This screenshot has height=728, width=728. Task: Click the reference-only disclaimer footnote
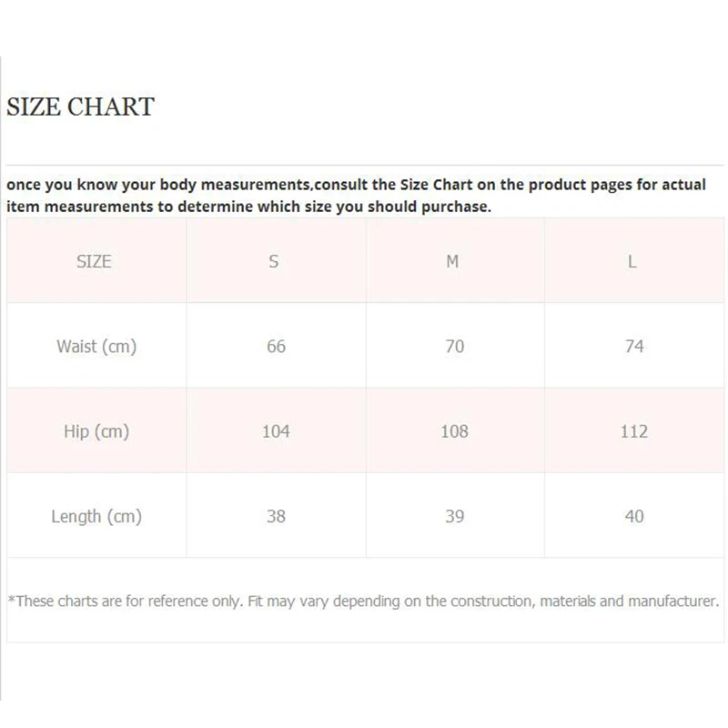tap(363, 601)
